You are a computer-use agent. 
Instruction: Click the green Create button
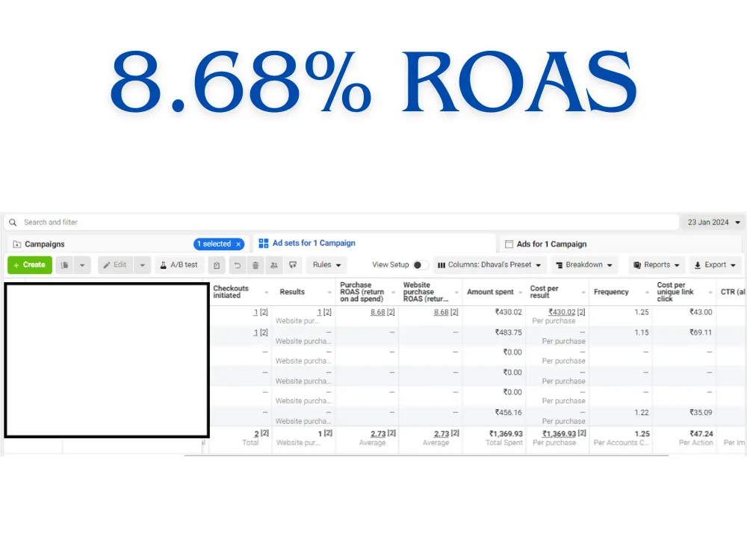pyautogui.click(x=30, y=265)
